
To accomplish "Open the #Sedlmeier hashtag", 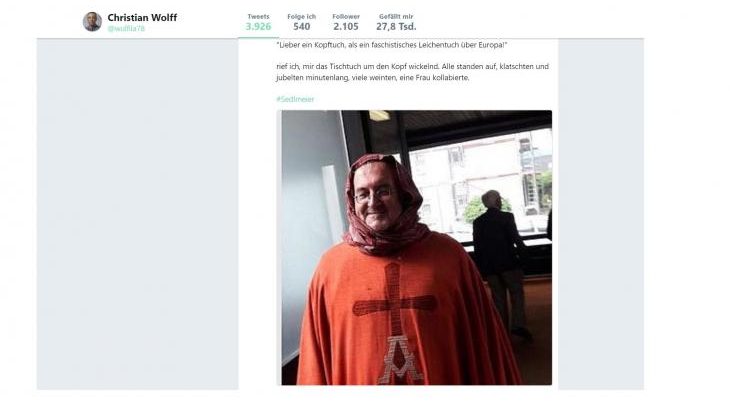I will (295, 99).
